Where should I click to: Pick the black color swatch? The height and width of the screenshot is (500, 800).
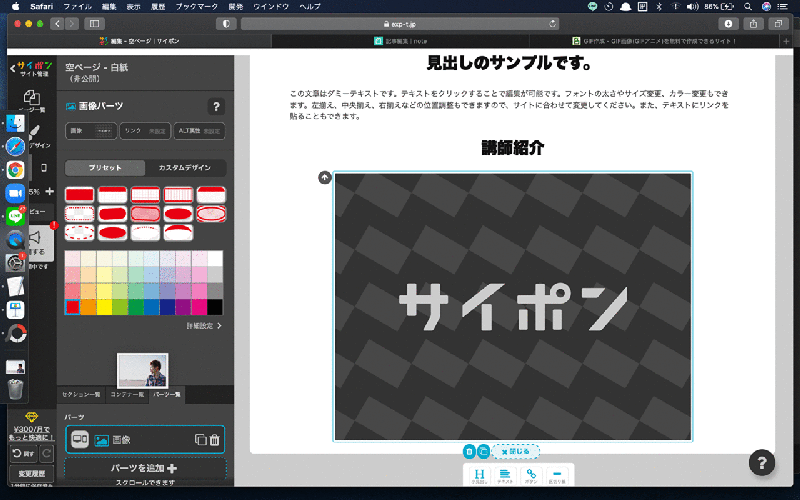(215, 307)
